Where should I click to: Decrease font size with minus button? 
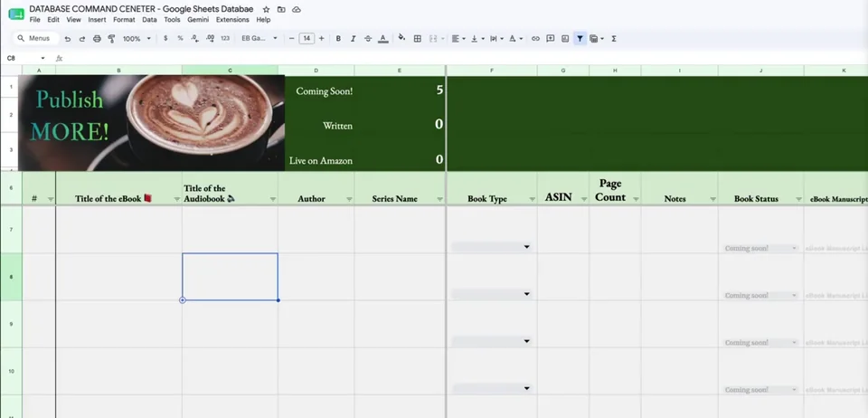tap(292, 39)
